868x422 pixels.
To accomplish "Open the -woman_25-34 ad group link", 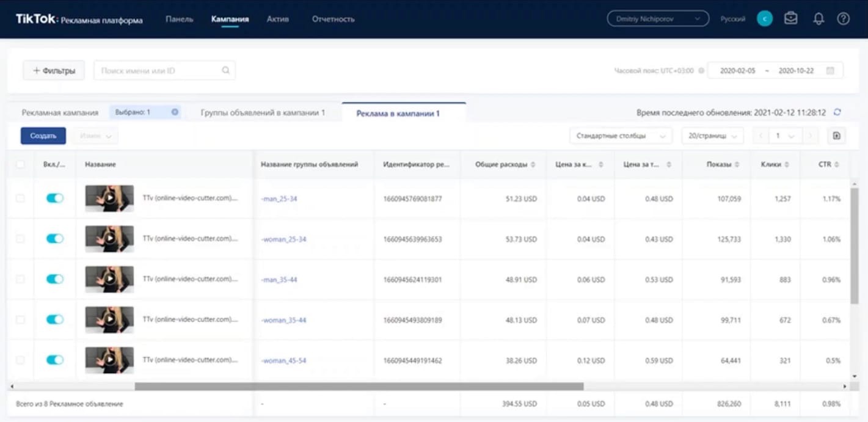I will (283, 239).
